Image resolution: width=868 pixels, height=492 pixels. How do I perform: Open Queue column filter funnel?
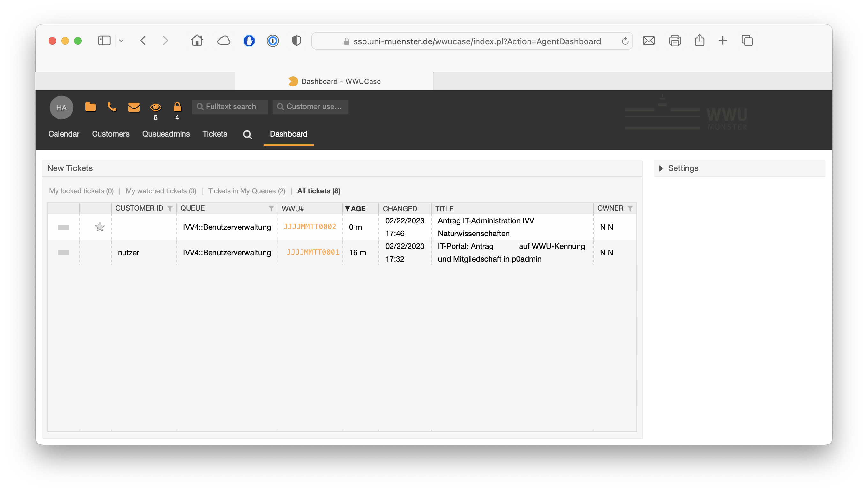tap(271, 208)
